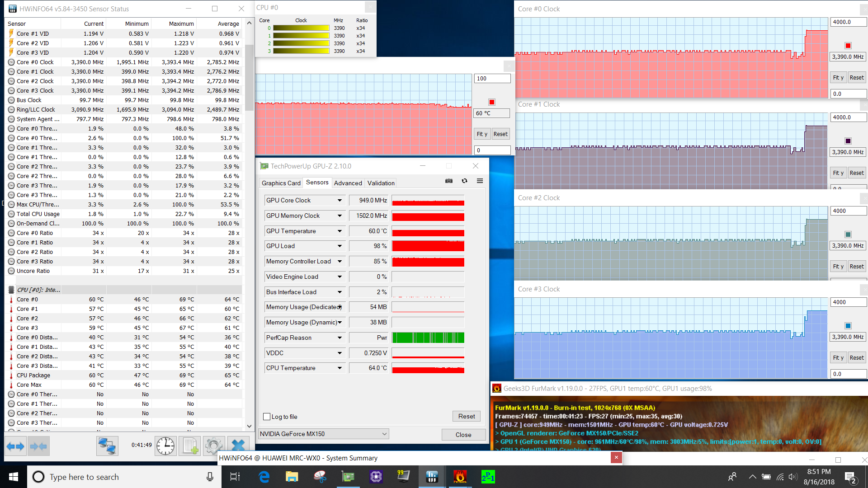Viewport: 868px width, 488px height.
Task: Switch to the Validation tab in GPU-Z
Action: 381,183
